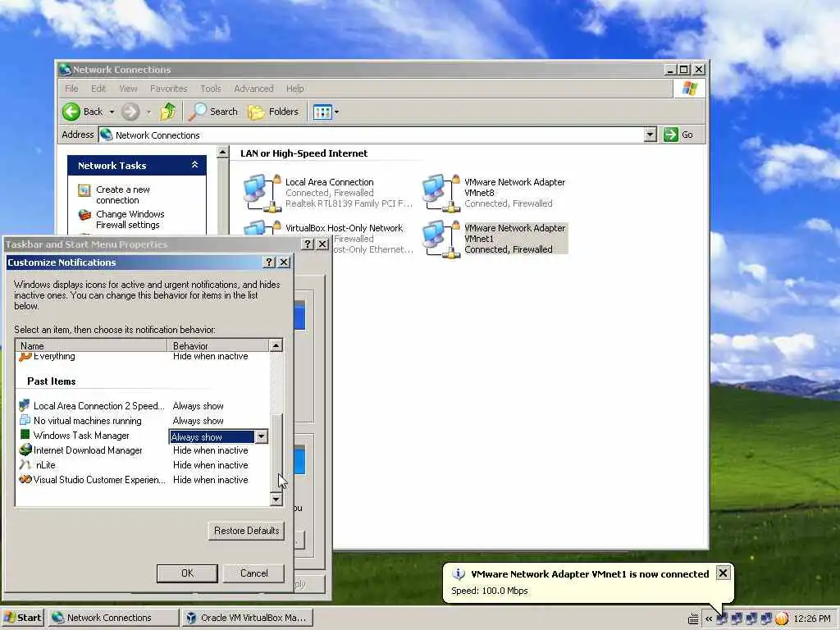
Task: Toggle the Folders pane button
Action: [272, 112]
